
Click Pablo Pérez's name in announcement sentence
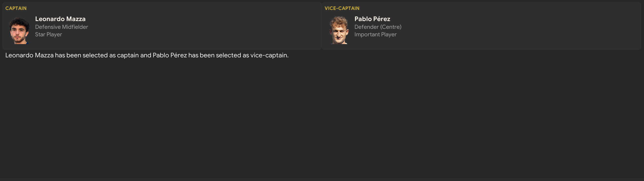point(170,55)
